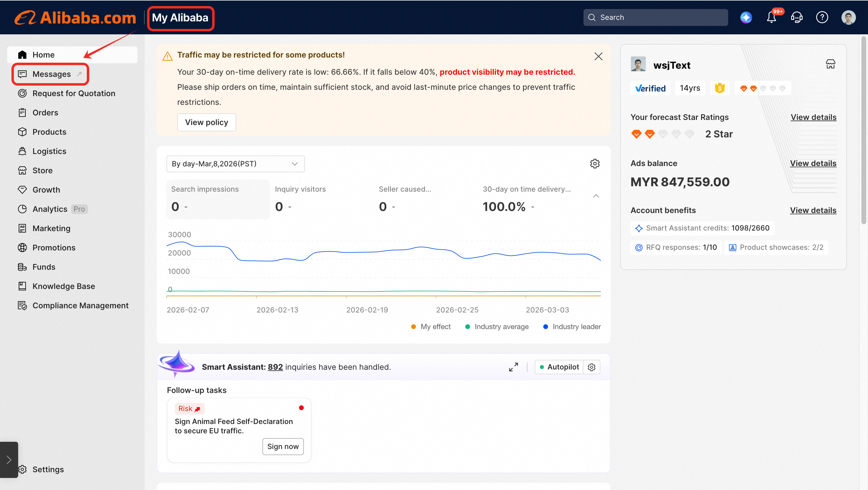This screenshot has height=490, width=868.
Task: View details of Account benefits
Action: click(x=813, y=210)
